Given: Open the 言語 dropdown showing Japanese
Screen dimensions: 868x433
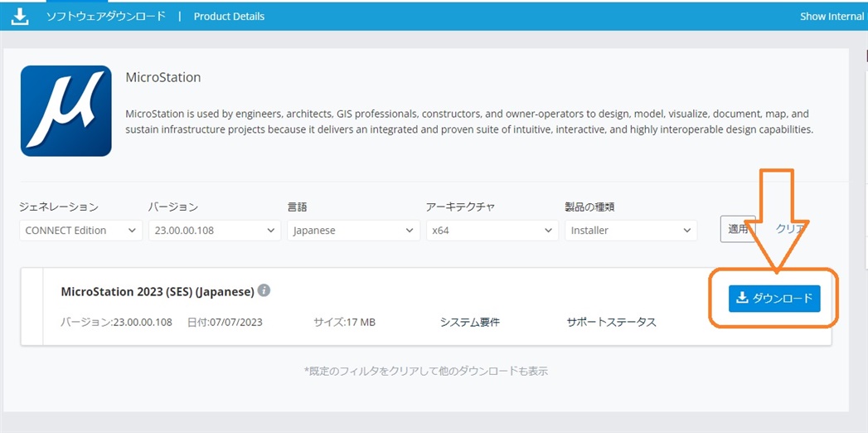Looking at the screenshot, I should tap(353, 231).
